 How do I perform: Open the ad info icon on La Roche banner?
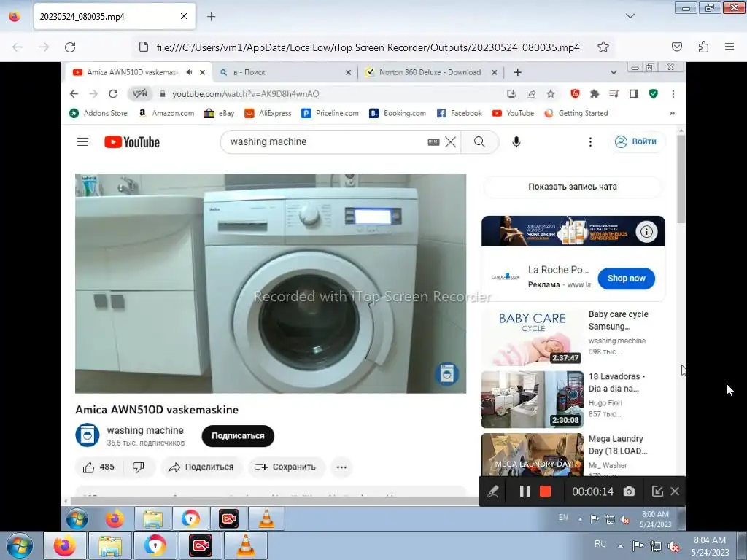pyautogui.click(x=646, y=232)
